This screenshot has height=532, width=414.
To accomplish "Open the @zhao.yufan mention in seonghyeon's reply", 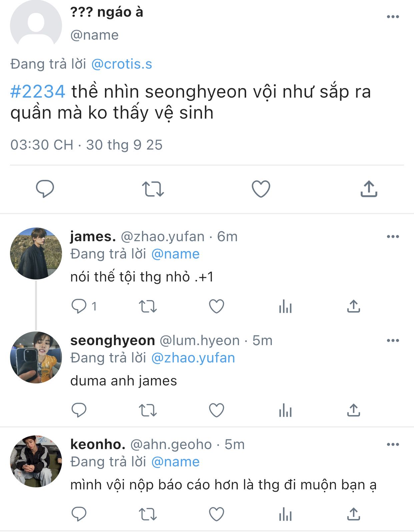I will 193,358.
